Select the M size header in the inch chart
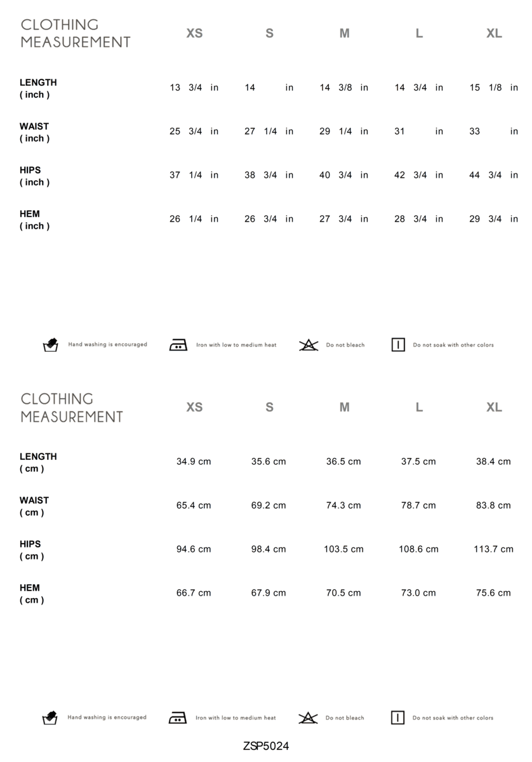This screenshot has height=762, width=532. tap(344, 34)
